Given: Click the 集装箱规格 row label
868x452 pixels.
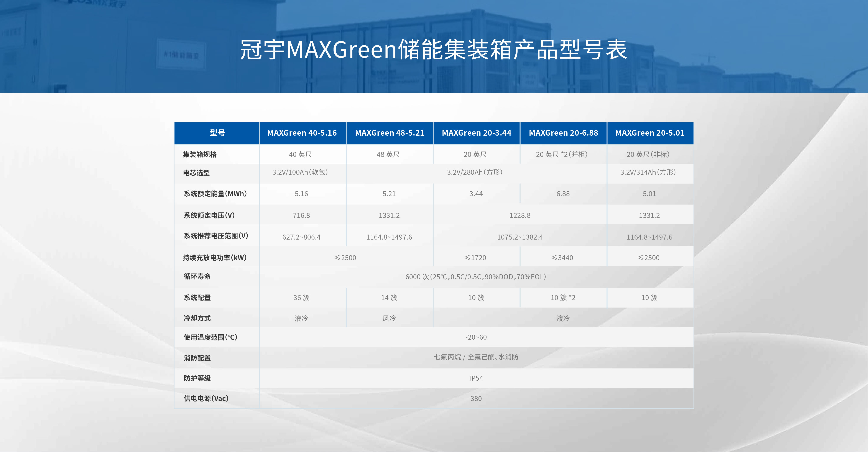Looking at the screenshot, I should point(200,154).
